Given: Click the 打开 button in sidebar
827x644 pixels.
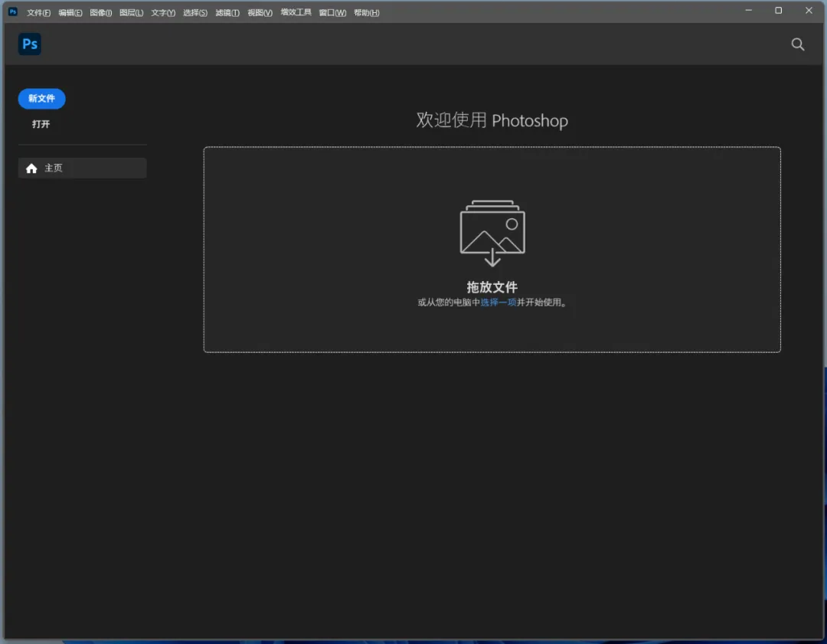Looking at the screenshot, I should point(41,124).
